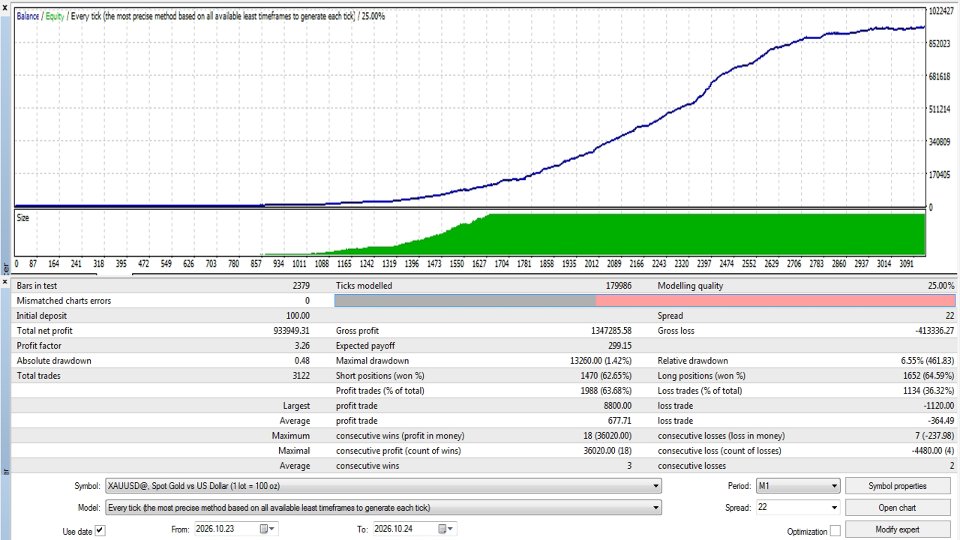Screen dimensions: 960x540
Task: Click the Modify expert button
Action: tap(897, 530)
